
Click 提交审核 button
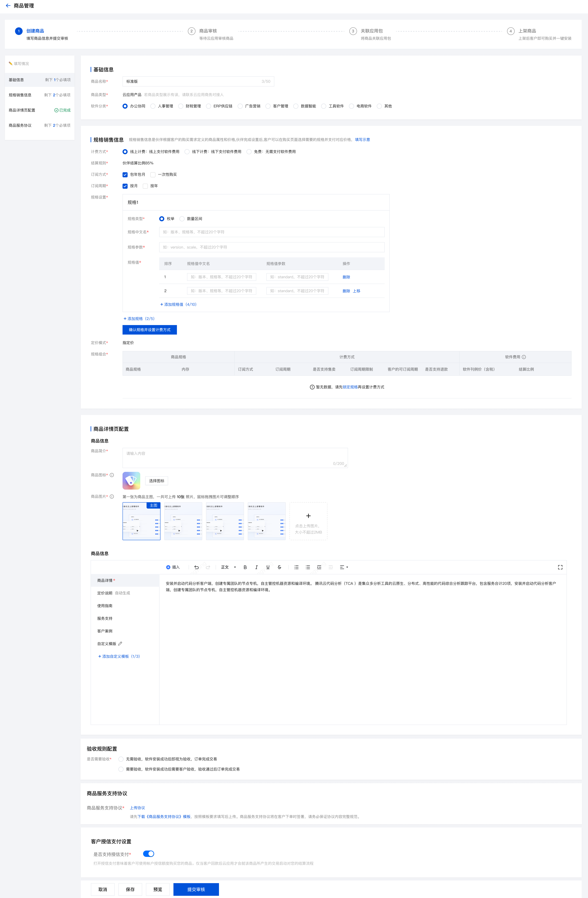(x=196, y=889)
